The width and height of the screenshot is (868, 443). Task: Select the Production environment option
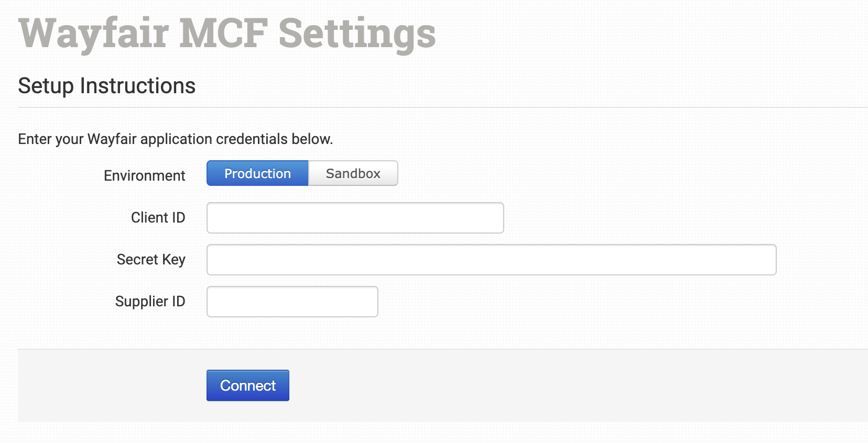point(257,173)
